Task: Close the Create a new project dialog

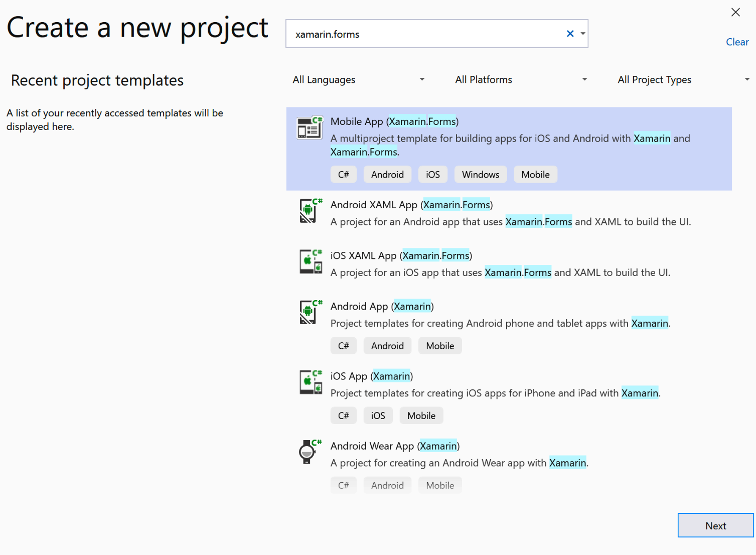Action: (x=735, y=13)
